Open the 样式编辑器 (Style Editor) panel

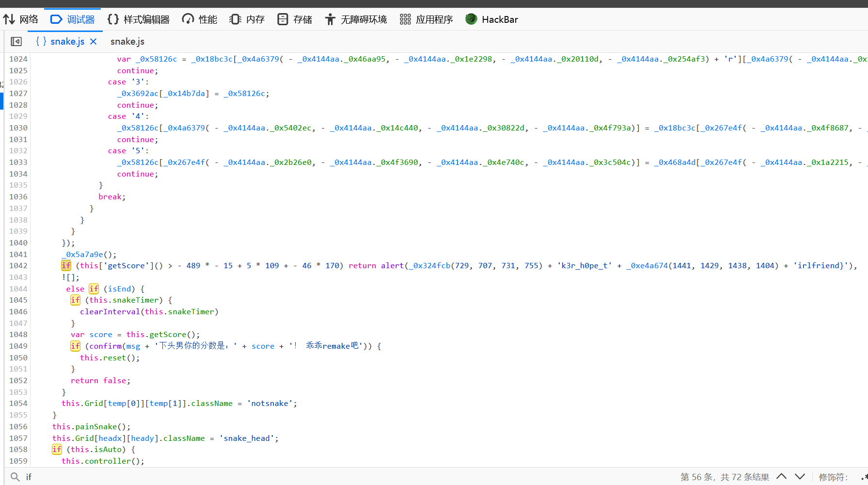pos(139,19)
